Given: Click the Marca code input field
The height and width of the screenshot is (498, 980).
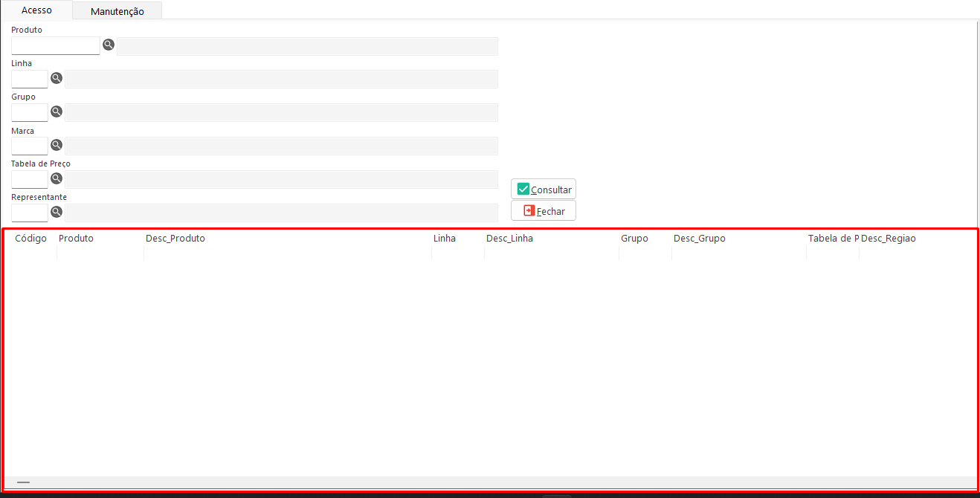Looking at the screenshot, I should coord(30,146).
